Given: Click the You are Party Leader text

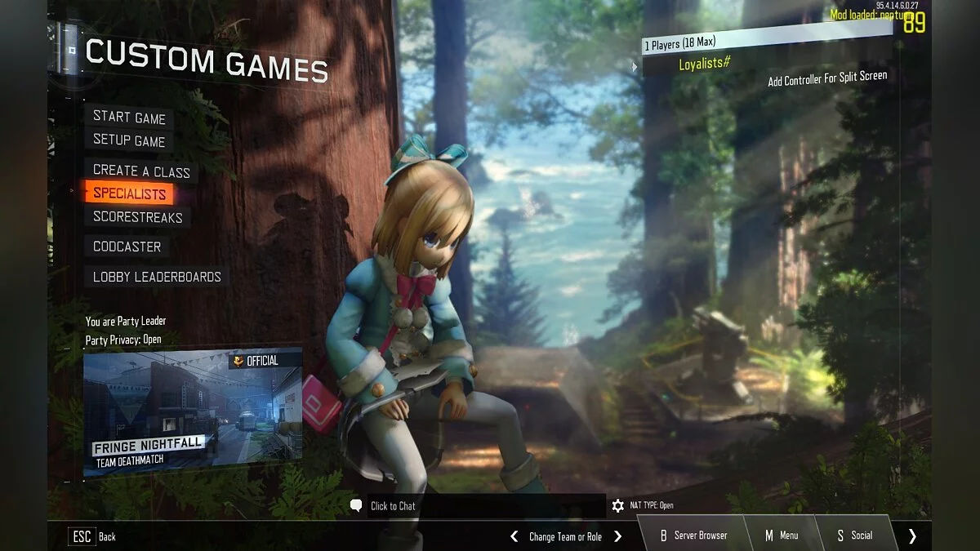Looking at the screenshot, I should click(x=126, y=321).
